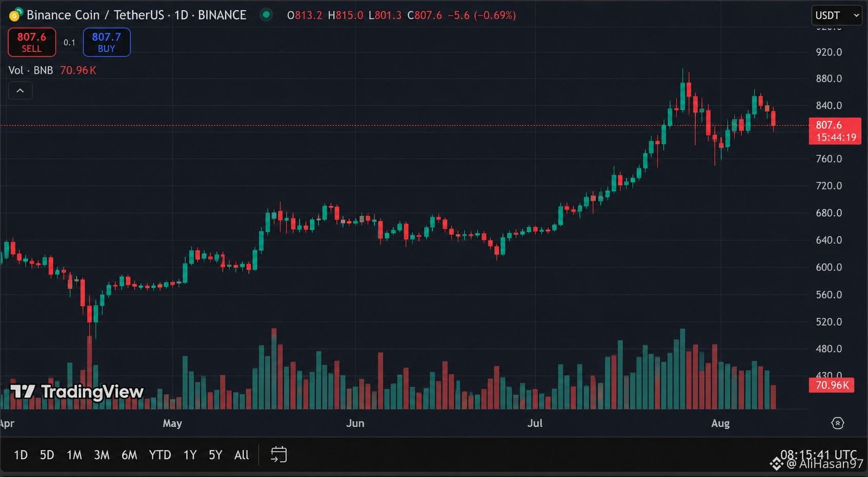The image size is (868, 477).
Task: Show the 5Y date range
Action: coord(215,455)
